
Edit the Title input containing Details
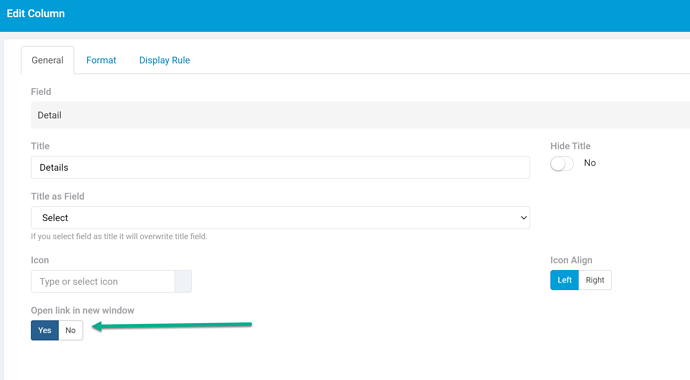tap(280, 168)
